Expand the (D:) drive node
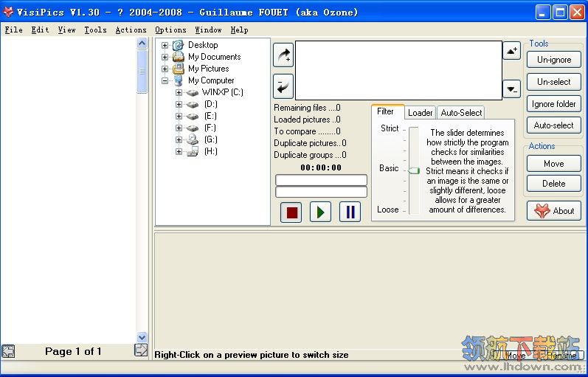 (x=179, y=104)
